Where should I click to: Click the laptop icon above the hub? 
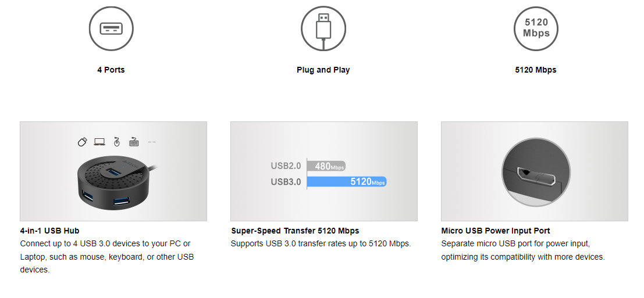pyautogui.click(x=99, y=142)
